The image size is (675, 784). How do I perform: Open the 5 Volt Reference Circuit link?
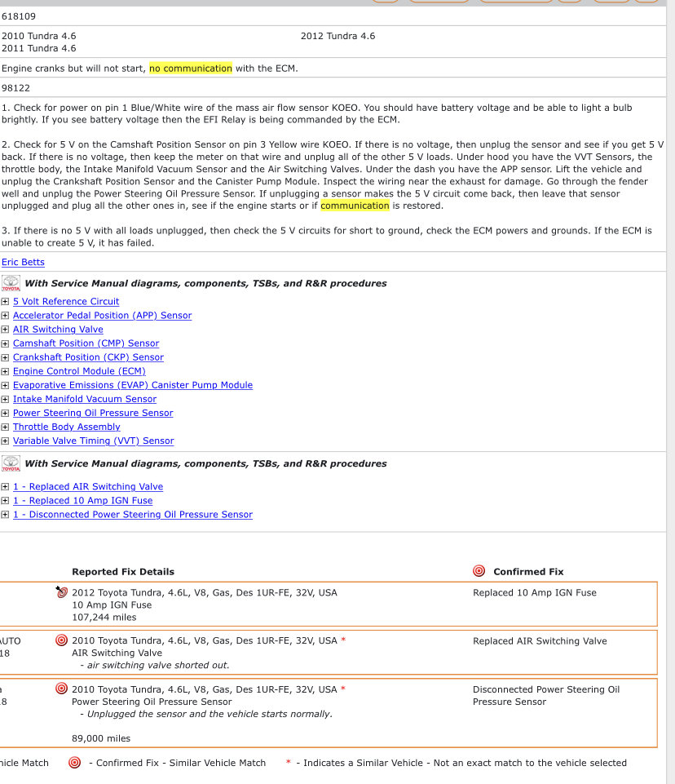tap(66, 302)
